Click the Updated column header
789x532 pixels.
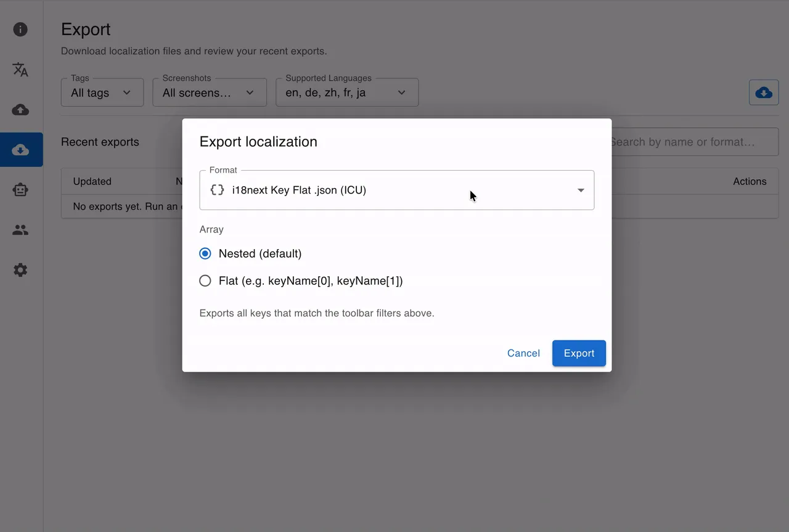pyautogui.click(x=92, y=181)
